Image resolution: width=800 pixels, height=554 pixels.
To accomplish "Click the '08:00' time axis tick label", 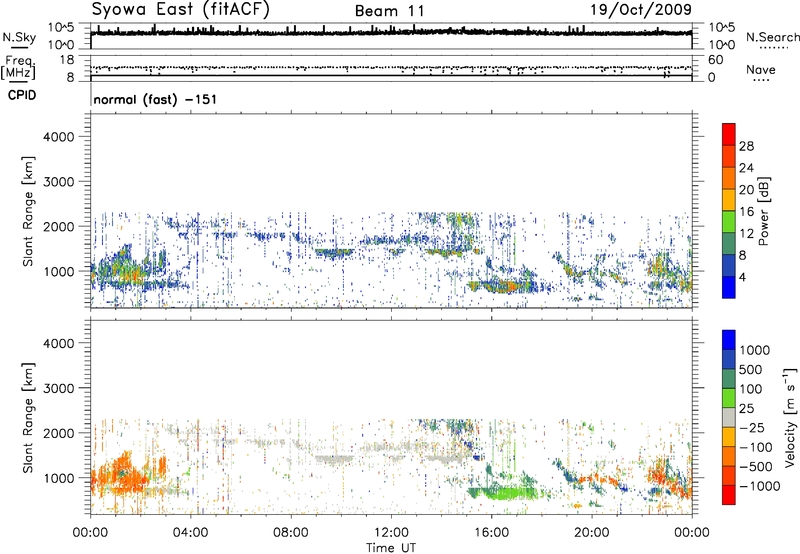I will click(x=290, y=533).
